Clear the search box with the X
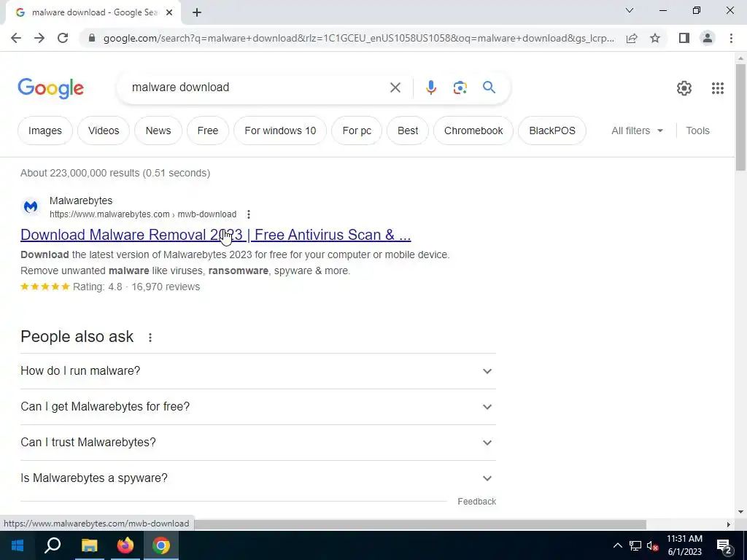This screenshot has height=560, width=747. coord(395,87)
